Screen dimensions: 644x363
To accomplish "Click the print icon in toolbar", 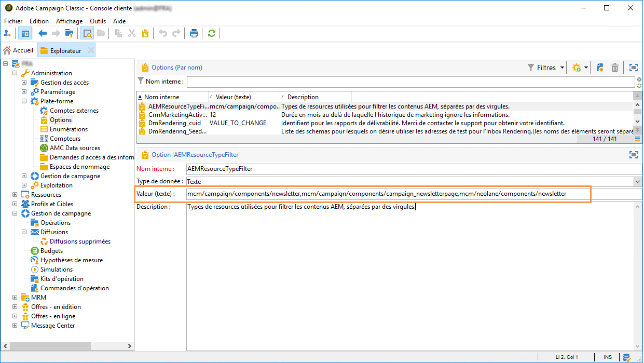I will point(194,33).
